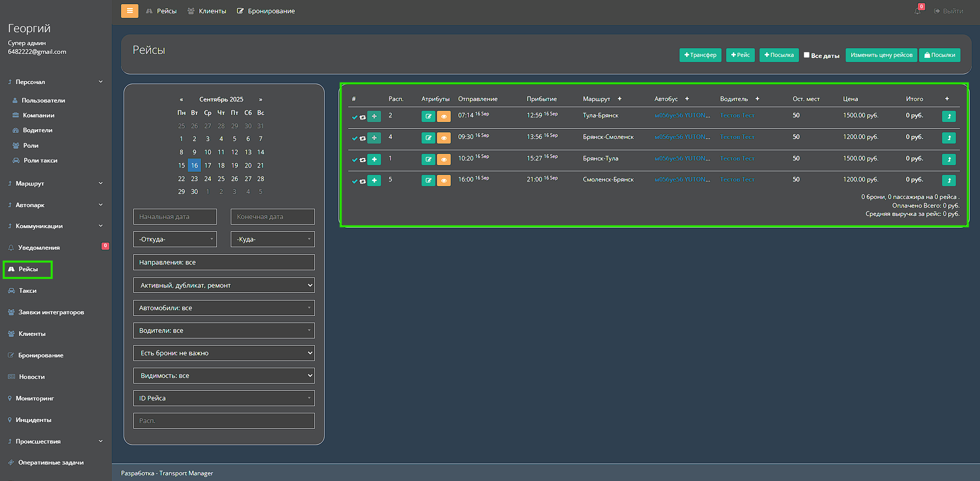The image size is (980, 481).
Task: Click the edit icon for the Тула-Брянск trip
Action: tap(428, 116)
